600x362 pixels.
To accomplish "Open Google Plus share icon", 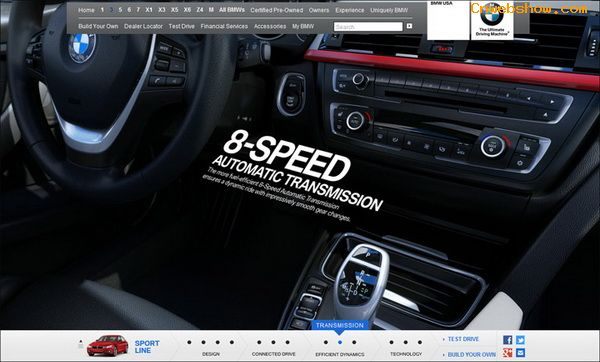I will click(507, 352).
